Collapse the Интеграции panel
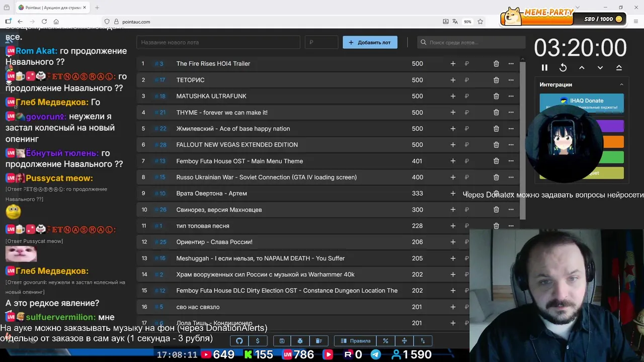Viewport: 644px width, 362px height. pyautogui.click(x=621, y=84)
